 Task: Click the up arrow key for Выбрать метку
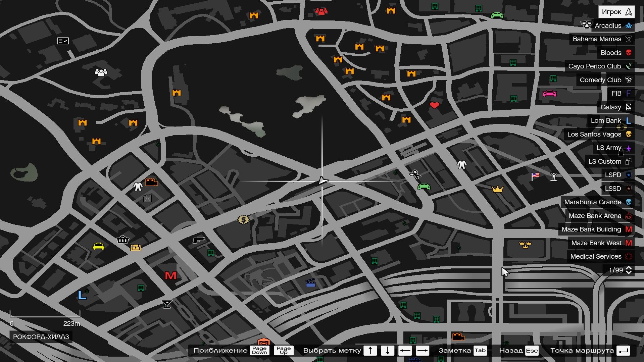click(x=370, y=351)
